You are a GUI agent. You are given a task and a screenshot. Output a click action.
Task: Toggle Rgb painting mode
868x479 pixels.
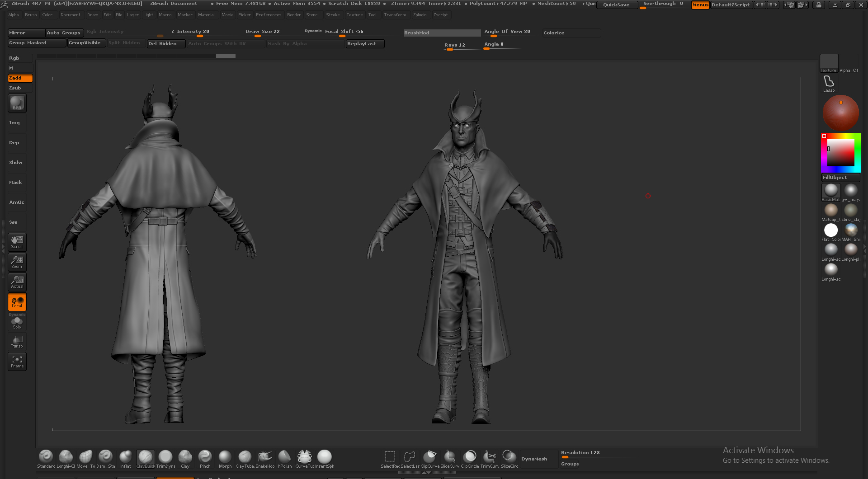(20, 58)
